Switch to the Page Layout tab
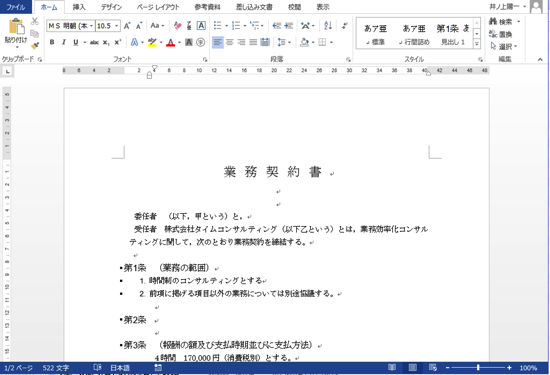Image resolution: width=550 pixels, height=375 pixels. pos(158,7)
